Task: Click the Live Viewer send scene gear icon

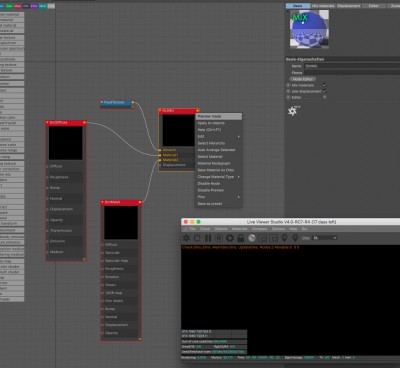Action: [186, 238]
